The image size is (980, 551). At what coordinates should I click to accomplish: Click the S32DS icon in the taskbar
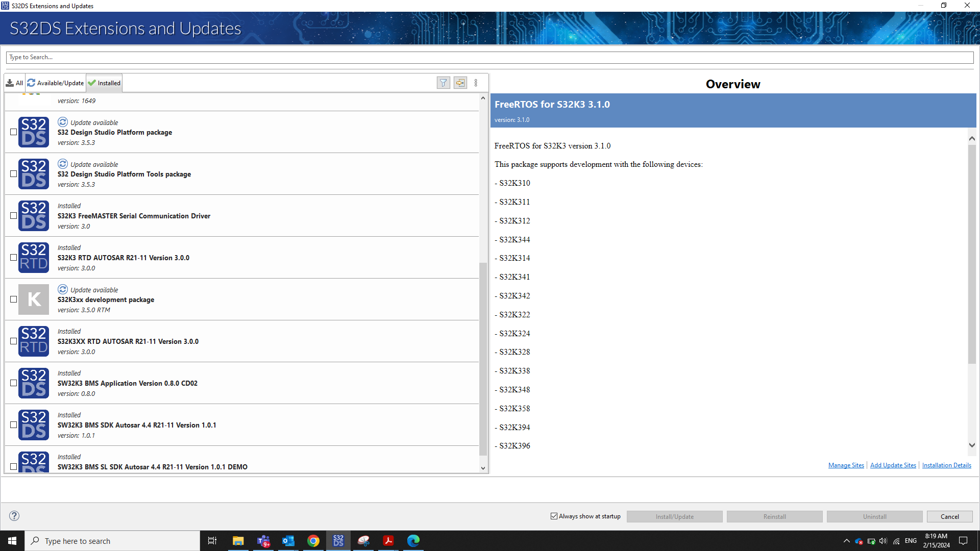(338, 541)
